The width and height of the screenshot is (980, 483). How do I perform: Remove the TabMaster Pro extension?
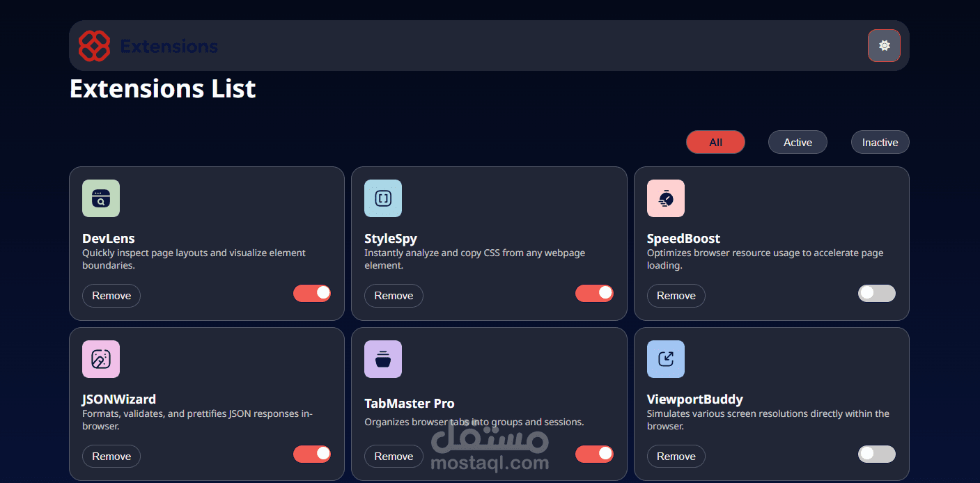pos(394,457)
